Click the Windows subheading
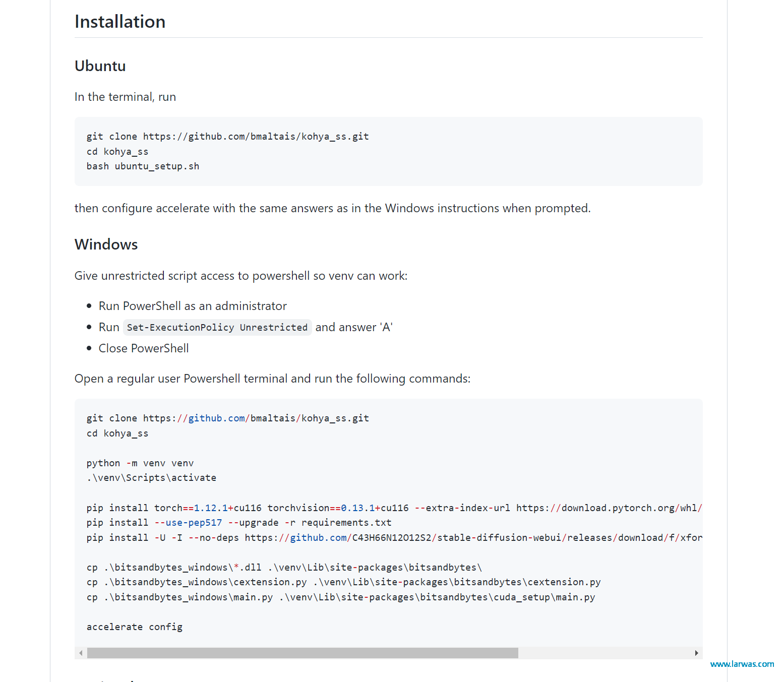 [106, 244]
